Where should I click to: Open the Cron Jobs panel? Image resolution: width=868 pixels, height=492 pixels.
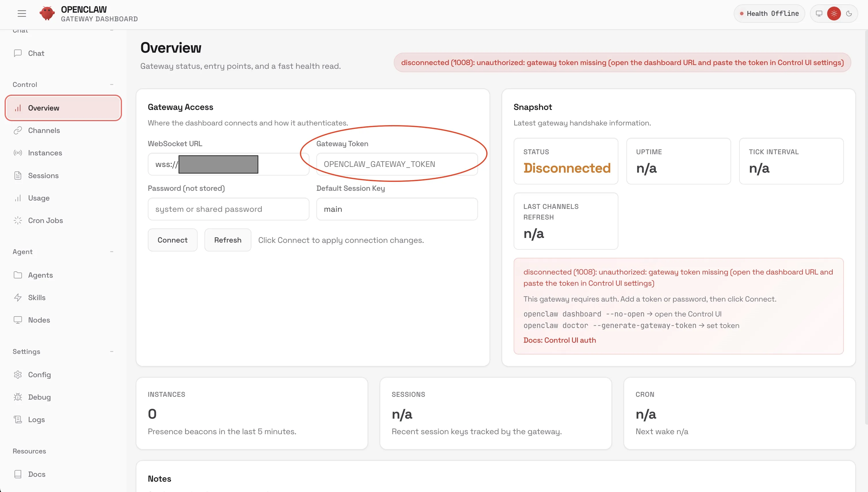point(45,220)
